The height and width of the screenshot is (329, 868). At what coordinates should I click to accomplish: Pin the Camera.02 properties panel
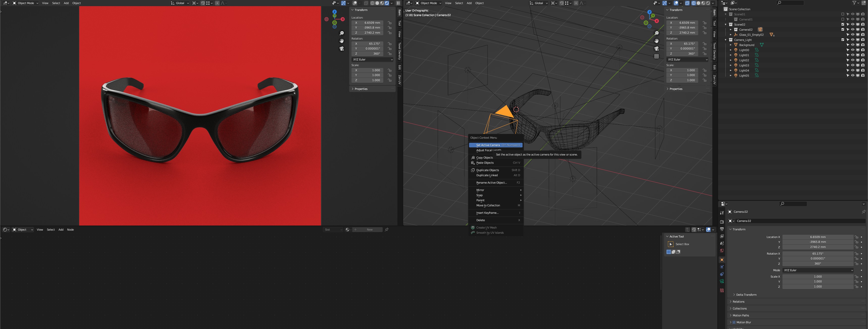click(x=863, y=212)
